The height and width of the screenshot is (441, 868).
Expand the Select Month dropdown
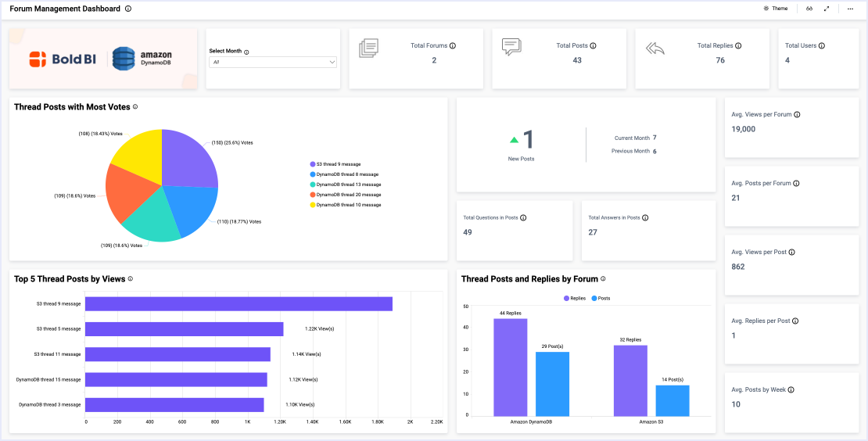click(x=273, y=62)
